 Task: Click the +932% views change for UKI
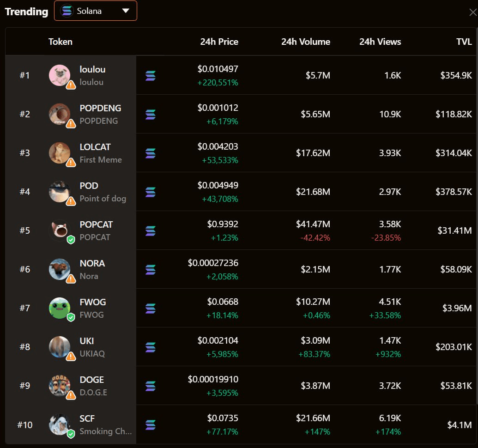point(388,354)
